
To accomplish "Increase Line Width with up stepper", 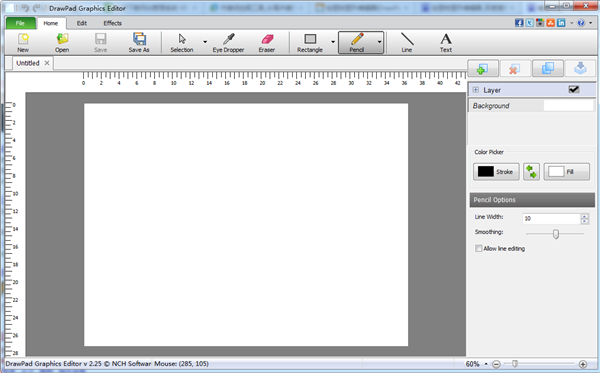I will point(584,216).
